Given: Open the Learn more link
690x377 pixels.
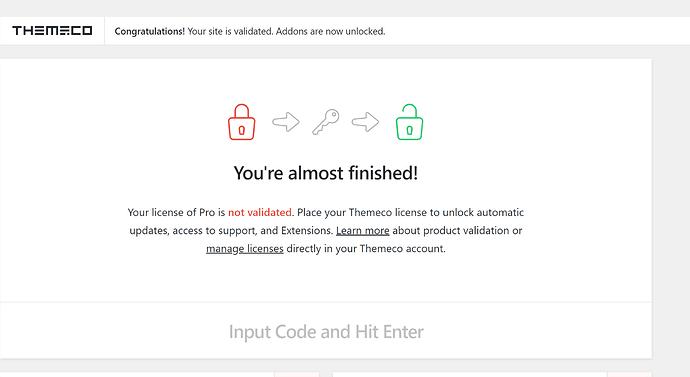Looking at the screenshot, I should (x=363, y=231).
